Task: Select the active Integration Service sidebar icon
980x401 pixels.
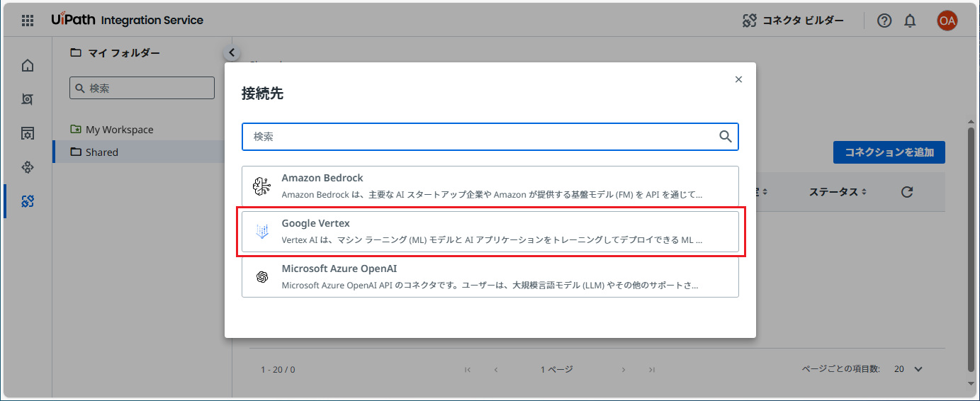Action: tap(28, 201)
